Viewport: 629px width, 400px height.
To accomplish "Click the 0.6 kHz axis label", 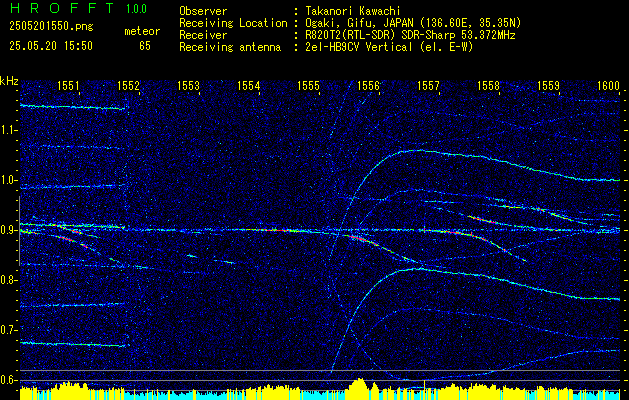I will [x=8, y=380].
